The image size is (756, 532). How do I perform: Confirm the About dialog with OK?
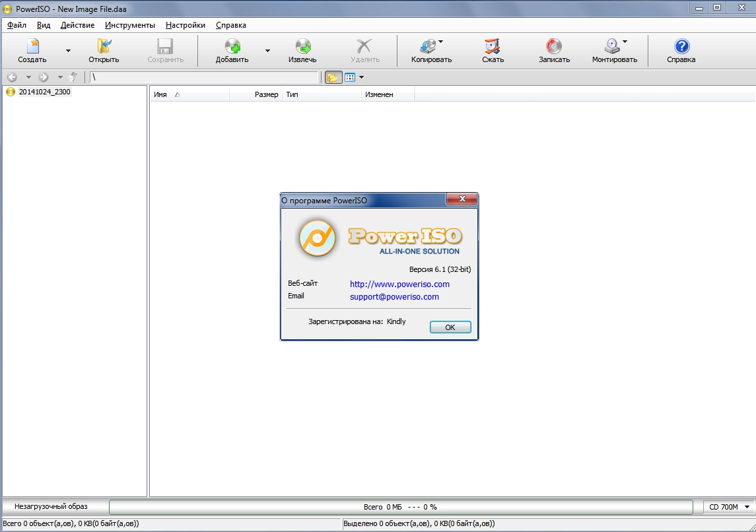tap(450, 327)
